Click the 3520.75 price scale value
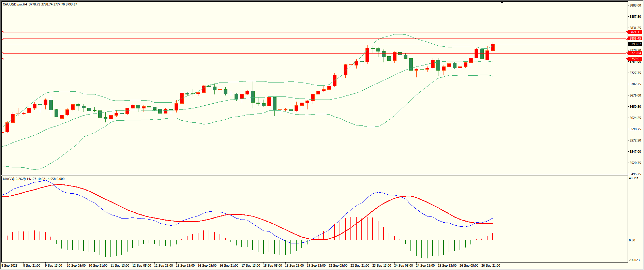The image size is (644, 270). pos(635,163)
